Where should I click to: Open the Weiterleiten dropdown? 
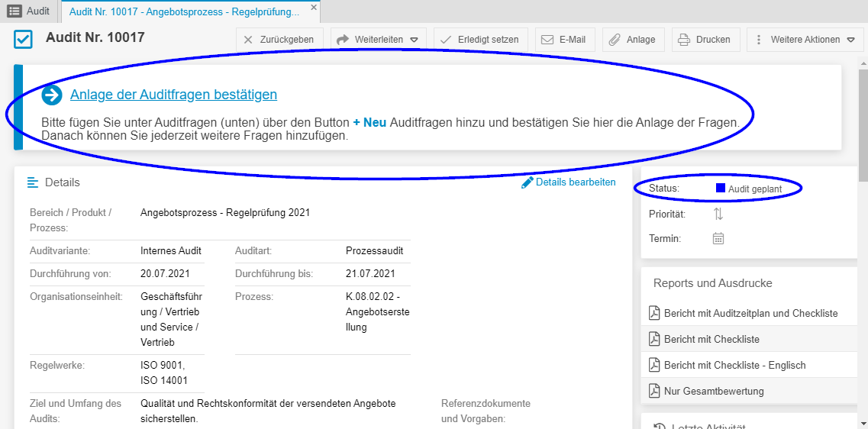click(379, 40)
